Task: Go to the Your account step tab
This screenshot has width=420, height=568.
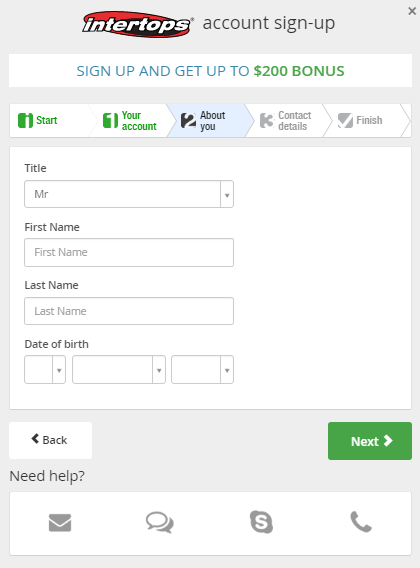Action: [x=129, y=121]
